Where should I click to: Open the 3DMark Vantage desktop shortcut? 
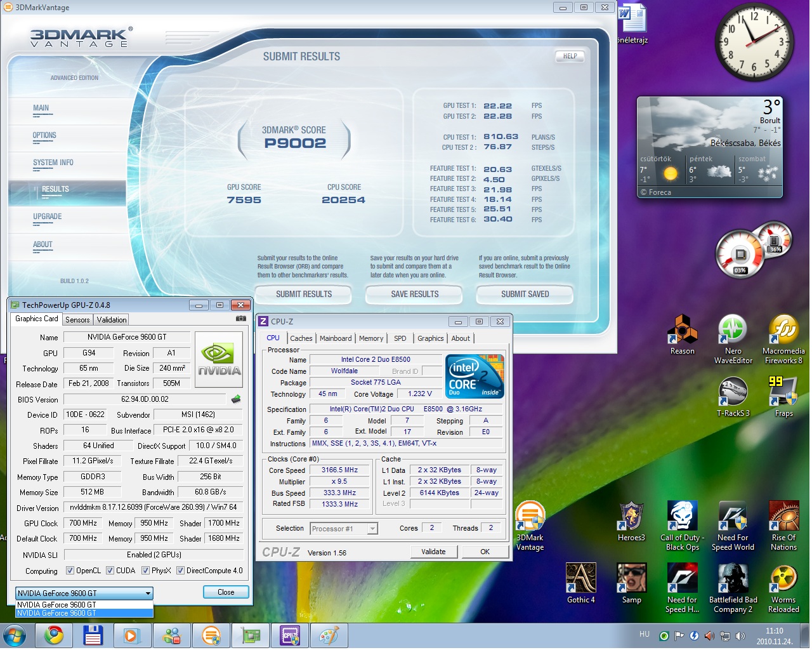click(530, 526)
